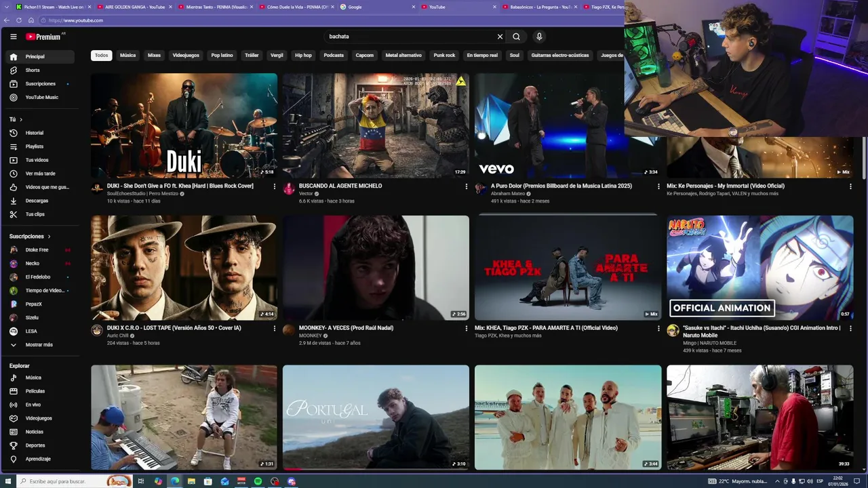Reload the page with refresh icon
Viewport: 868px width, 488px height.
(20, 20)
